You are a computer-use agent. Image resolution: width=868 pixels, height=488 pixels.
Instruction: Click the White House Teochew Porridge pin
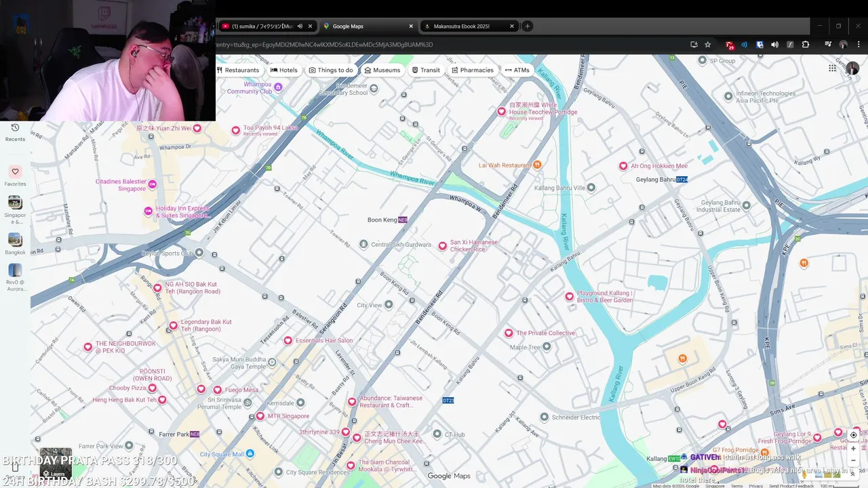pos(502,112)
